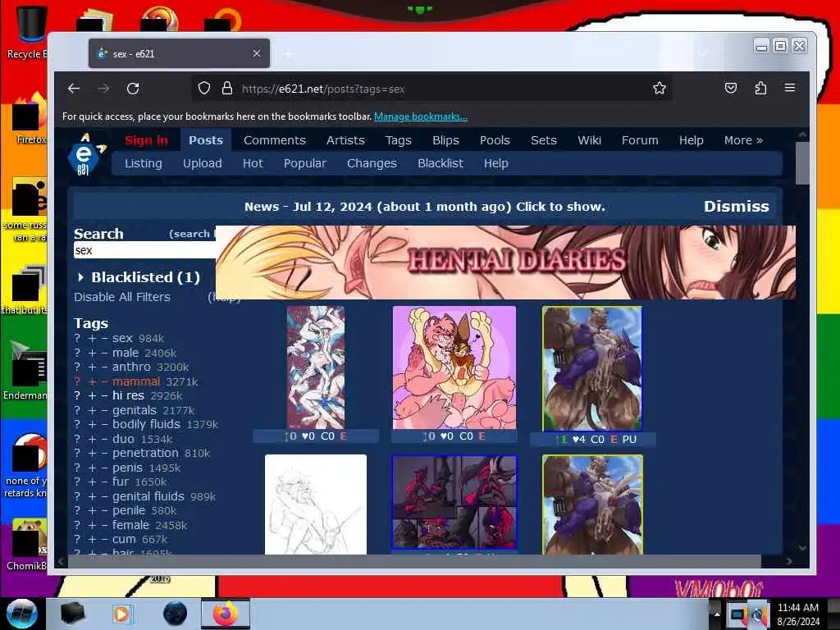Click '+' next to the female tag
Screen dimensions: 840x630
[x=92, y=526]
